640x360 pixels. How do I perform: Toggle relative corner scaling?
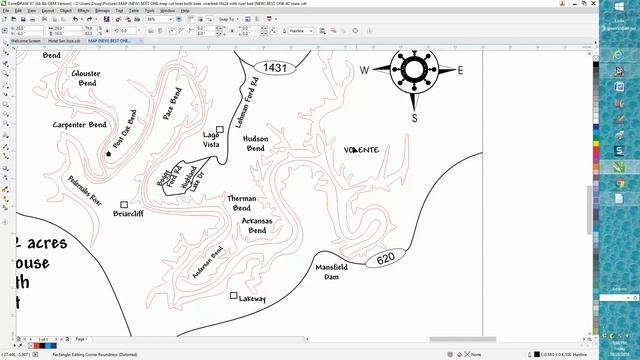[x=273, y=31]
